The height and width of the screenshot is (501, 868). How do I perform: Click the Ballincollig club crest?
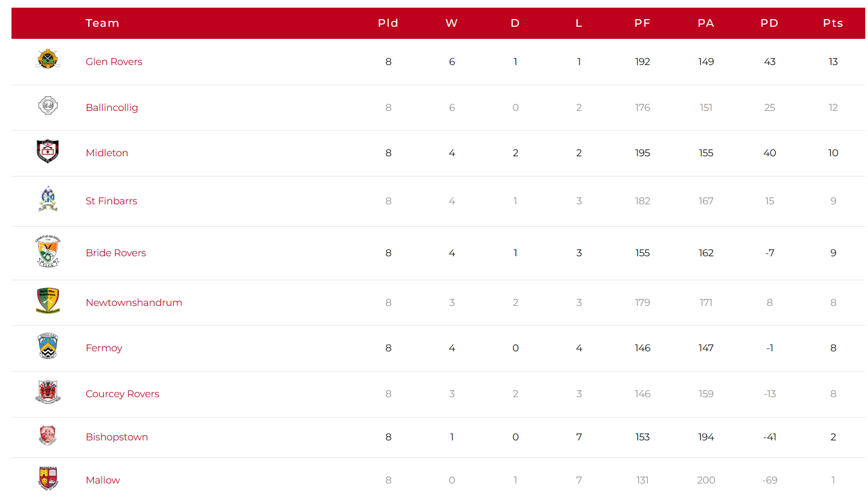pyautogui.click(x=48, y=105)
